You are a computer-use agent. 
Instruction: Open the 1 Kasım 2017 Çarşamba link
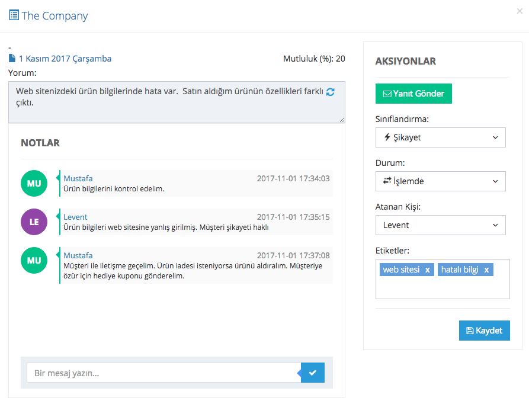click(x=65, y=59)
